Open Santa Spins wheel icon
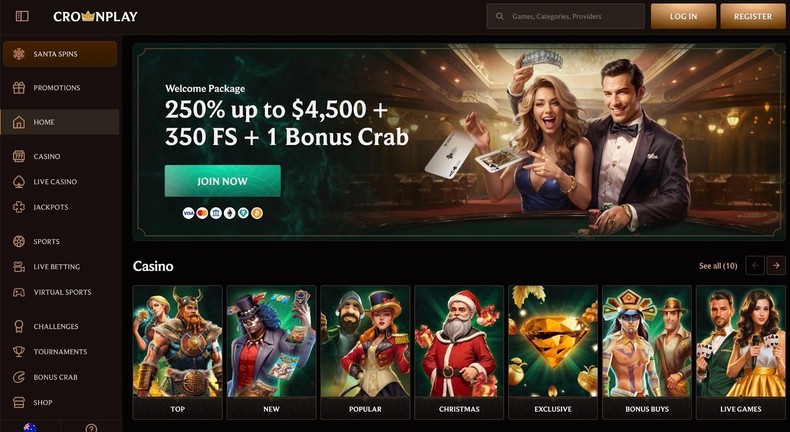 [x=19, y=54]
